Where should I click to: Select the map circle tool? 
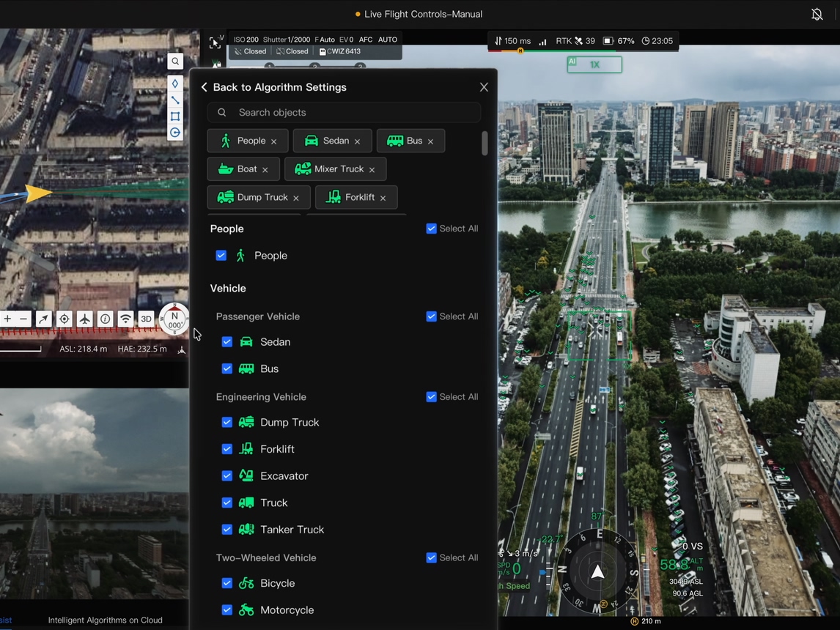pos(175,133)
